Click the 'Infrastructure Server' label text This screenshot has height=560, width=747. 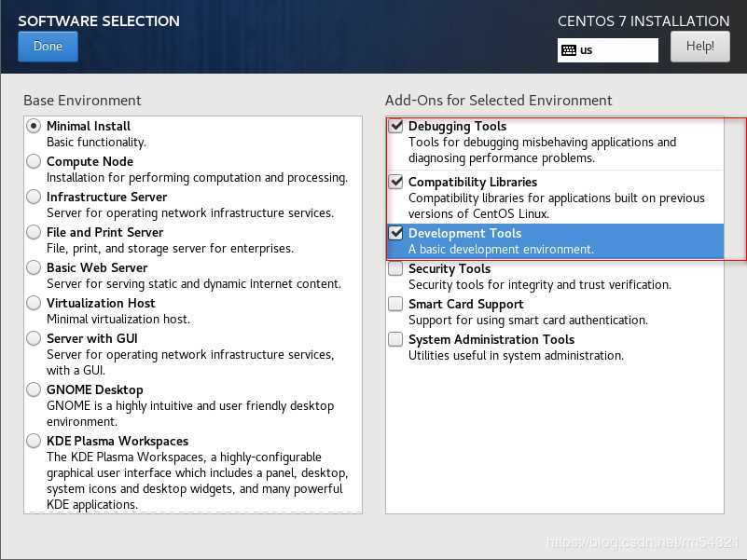(106, 198)
